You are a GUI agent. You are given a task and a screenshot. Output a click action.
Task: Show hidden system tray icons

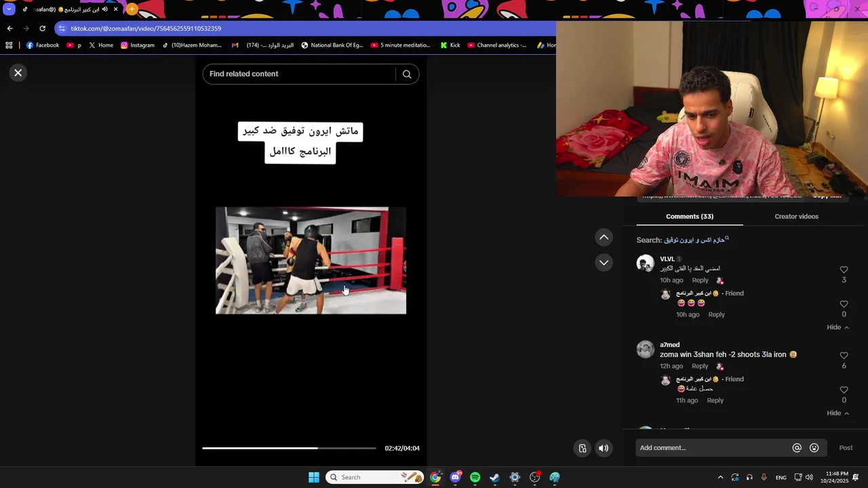click(x=720, y=477)
